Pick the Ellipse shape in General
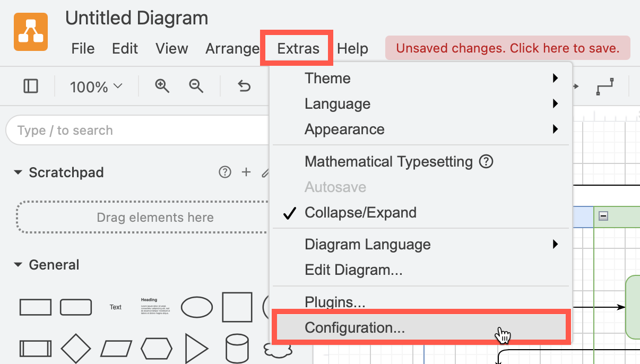Screen dimensions: 640x364 pyautogui.click(x=197, y=307)
